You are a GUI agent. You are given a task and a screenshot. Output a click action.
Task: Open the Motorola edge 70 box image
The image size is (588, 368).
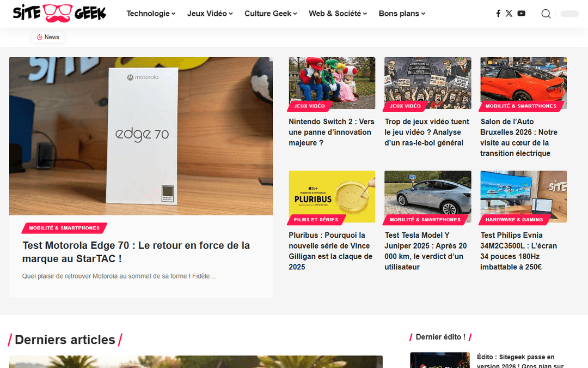pos(141,136)
